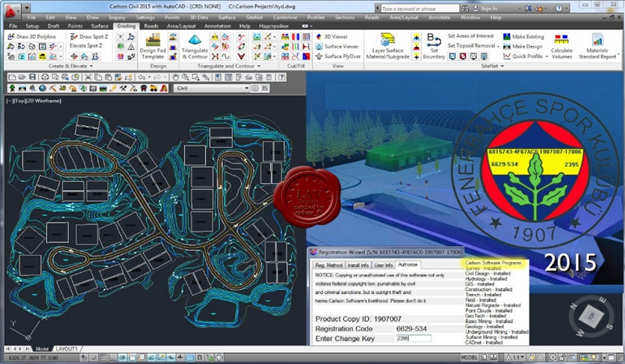Open the Design Pad Template tool
This screenshot has height=364, width=625.
coord(153,47)
